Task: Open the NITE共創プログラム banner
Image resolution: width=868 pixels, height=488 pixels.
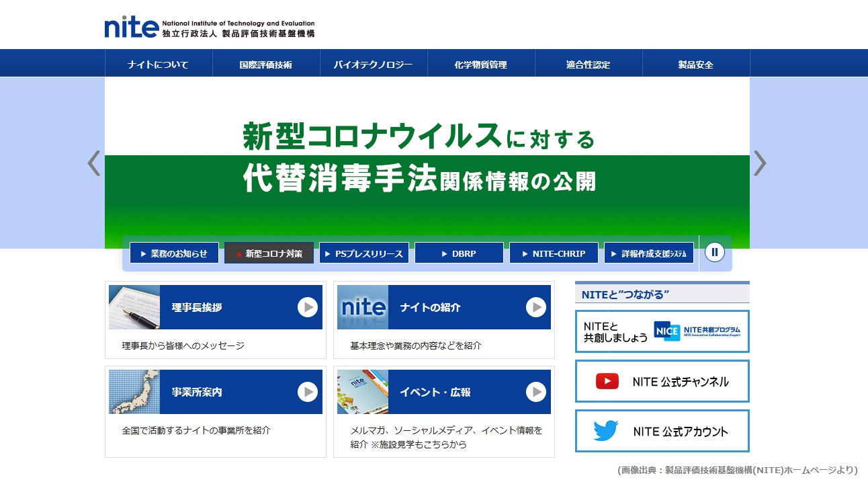Action: click(662, 331)
